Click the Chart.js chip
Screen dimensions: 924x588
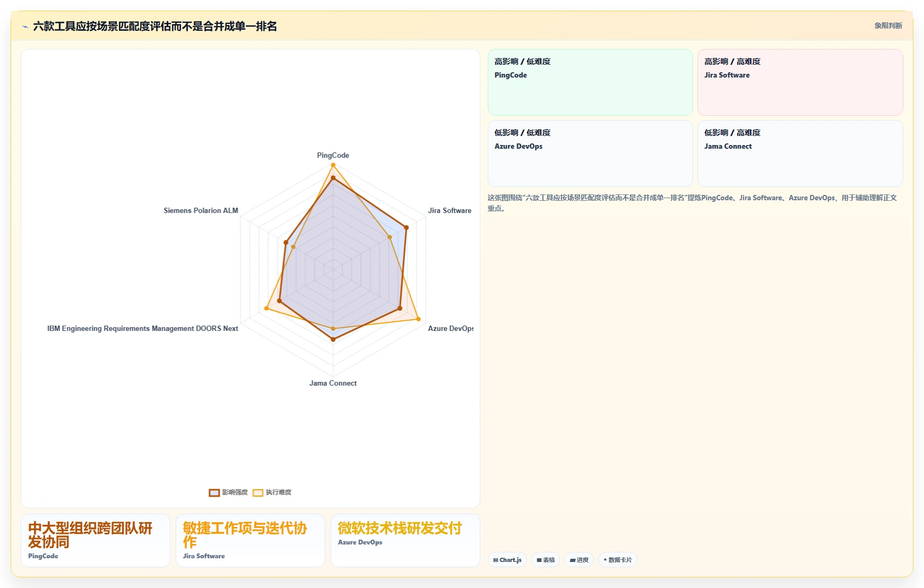point(507,560)
